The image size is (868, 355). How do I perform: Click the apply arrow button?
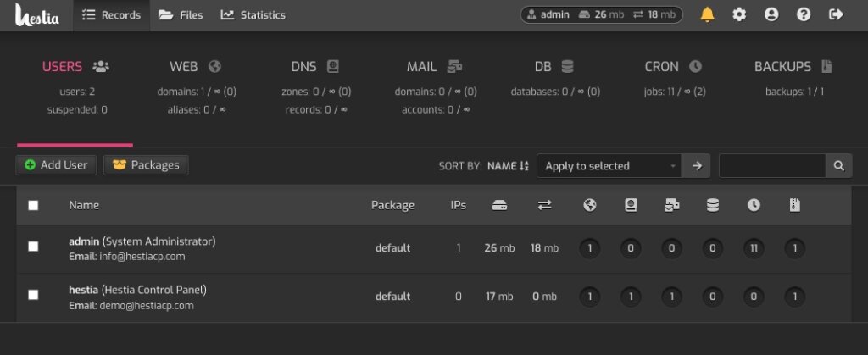coord(697,166)
